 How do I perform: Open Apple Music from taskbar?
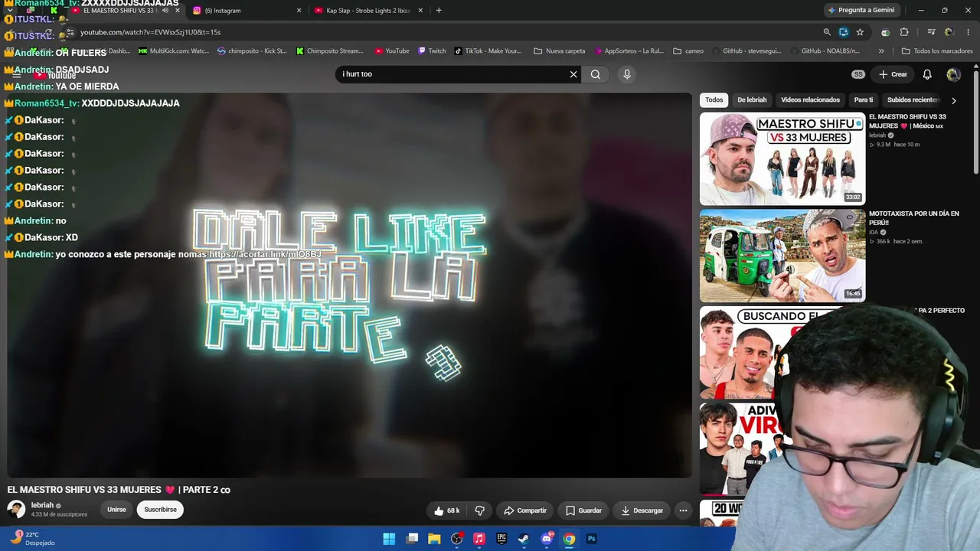coord(479,539)
